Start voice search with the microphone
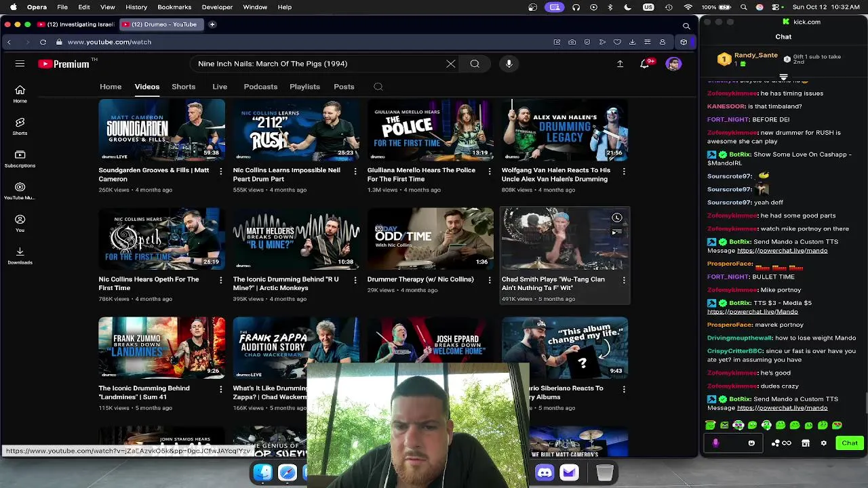 point(509,64)
